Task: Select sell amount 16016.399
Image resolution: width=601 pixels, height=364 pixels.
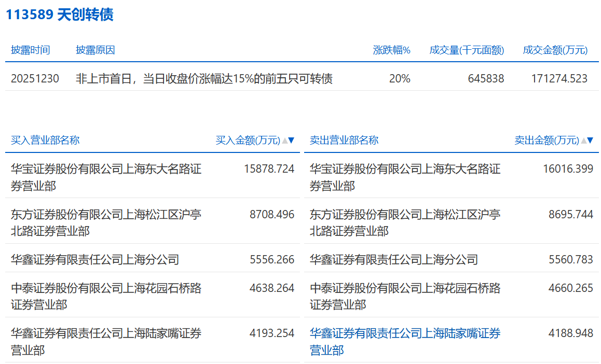Action: point(568,169)
